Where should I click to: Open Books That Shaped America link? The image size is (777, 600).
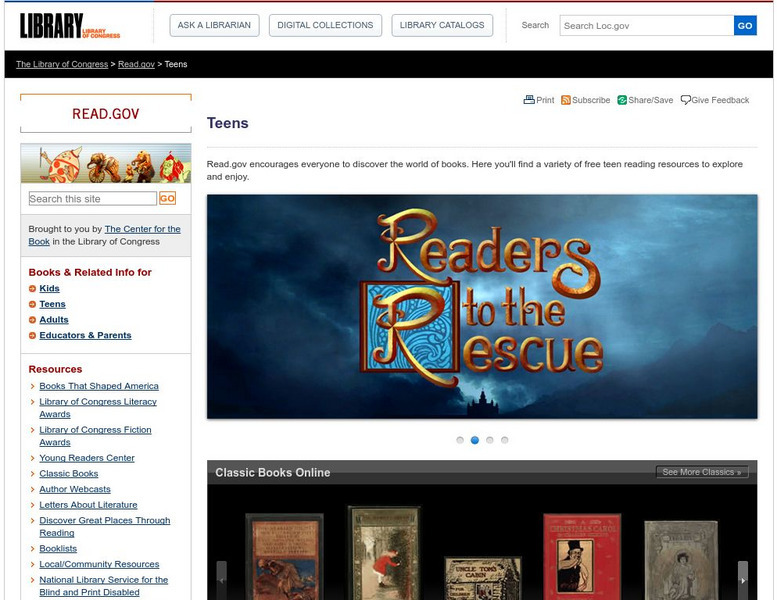pyautogui.click(x=99, y=386)
